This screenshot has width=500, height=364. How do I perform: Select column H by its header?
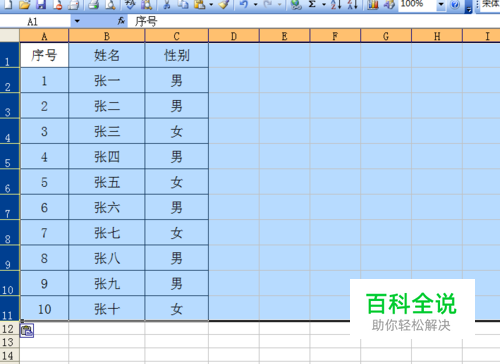tap(437, 36)
